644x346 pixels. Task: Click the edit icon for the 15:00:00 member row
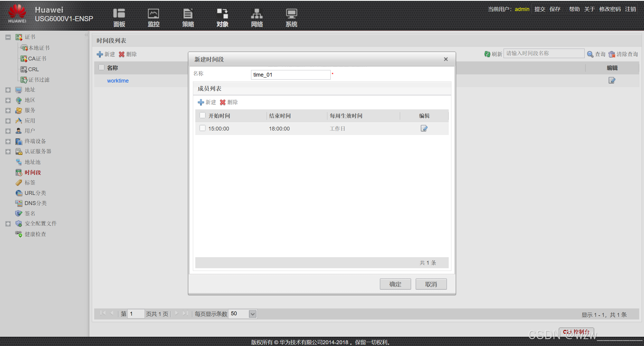coord(424,128)
